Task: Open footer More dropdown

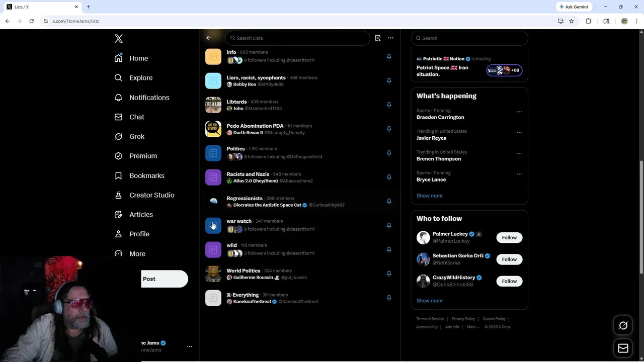Action: [x=473, y=327]
